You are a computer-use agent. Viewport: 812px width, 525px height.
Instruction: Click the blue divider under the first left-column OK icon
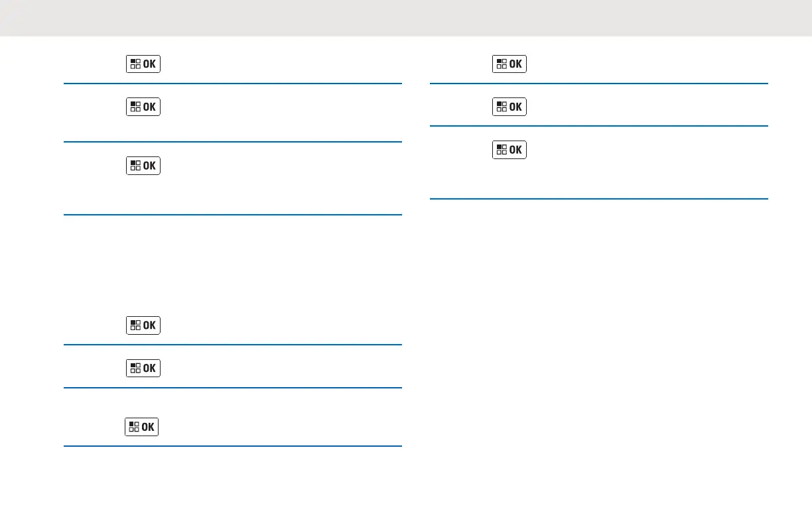[233, 83]
